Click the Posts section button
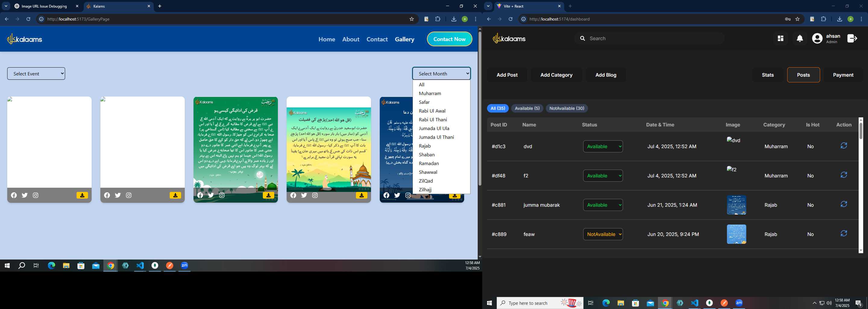 pyautogui.click(x=803, y=75)
